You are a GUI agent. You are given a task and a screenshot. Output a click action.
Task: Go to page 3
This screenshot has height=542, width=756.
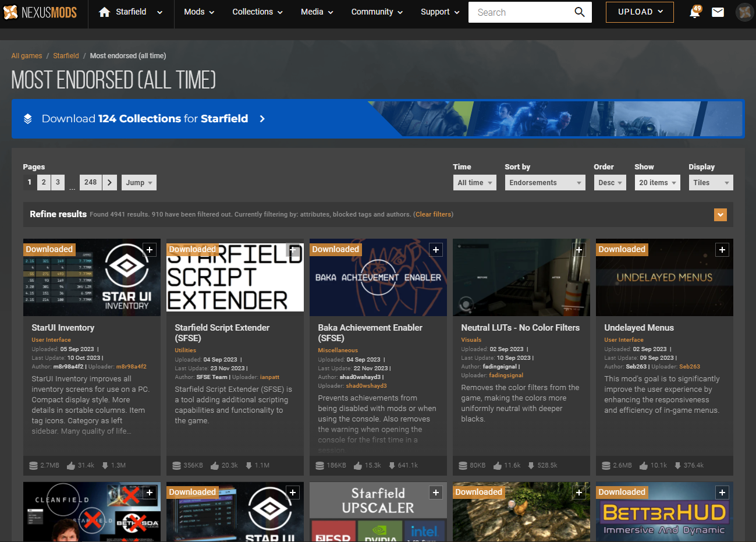point(58,182)
